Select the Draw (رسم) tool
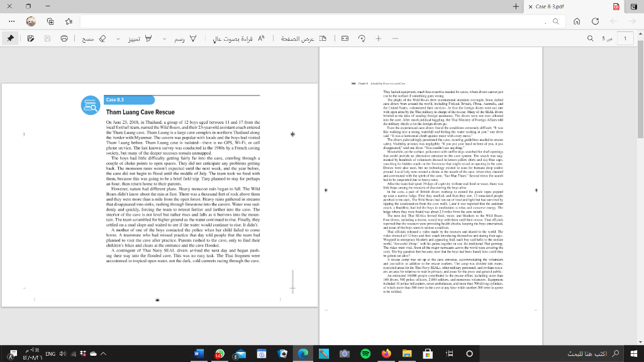Image resolution: width=644 pixels, height=362 pixels. click(x=186, y=38)
